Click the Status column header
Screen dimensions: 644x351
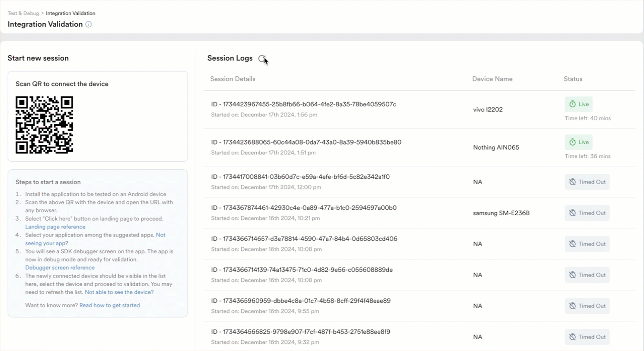click(572, 79)
